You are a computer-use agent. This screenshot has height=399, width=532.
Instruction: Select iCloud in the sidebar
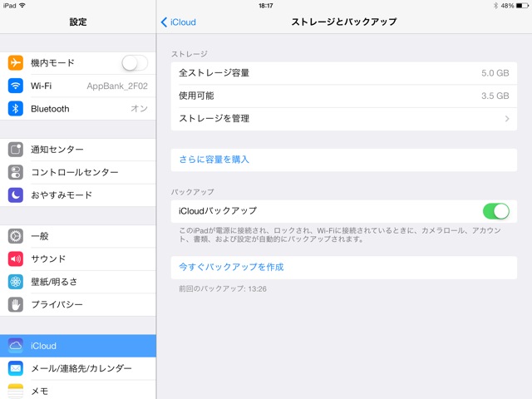(x=78, y=346)
